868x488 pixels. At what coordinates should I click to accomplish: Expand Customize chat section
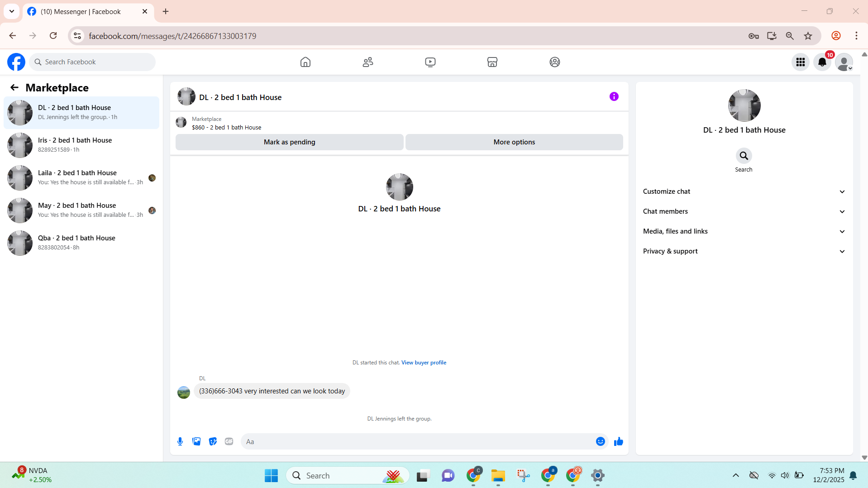point(744,191)
